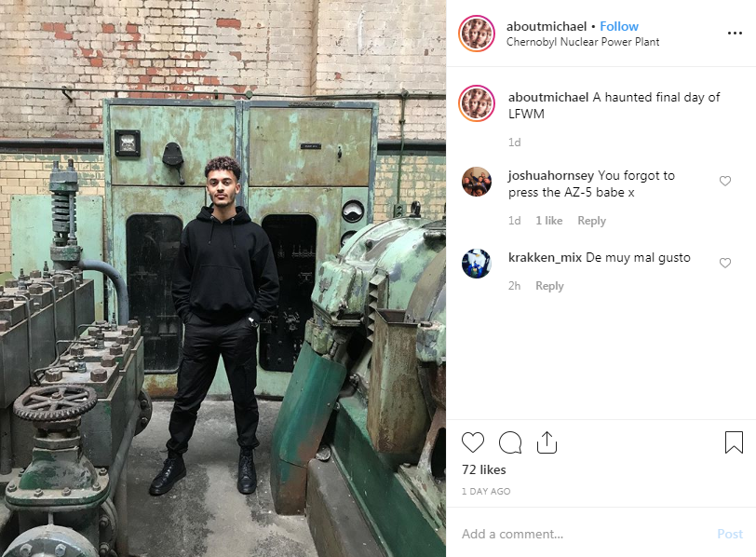Open the krakken_mix username link

tap(545, 257)
